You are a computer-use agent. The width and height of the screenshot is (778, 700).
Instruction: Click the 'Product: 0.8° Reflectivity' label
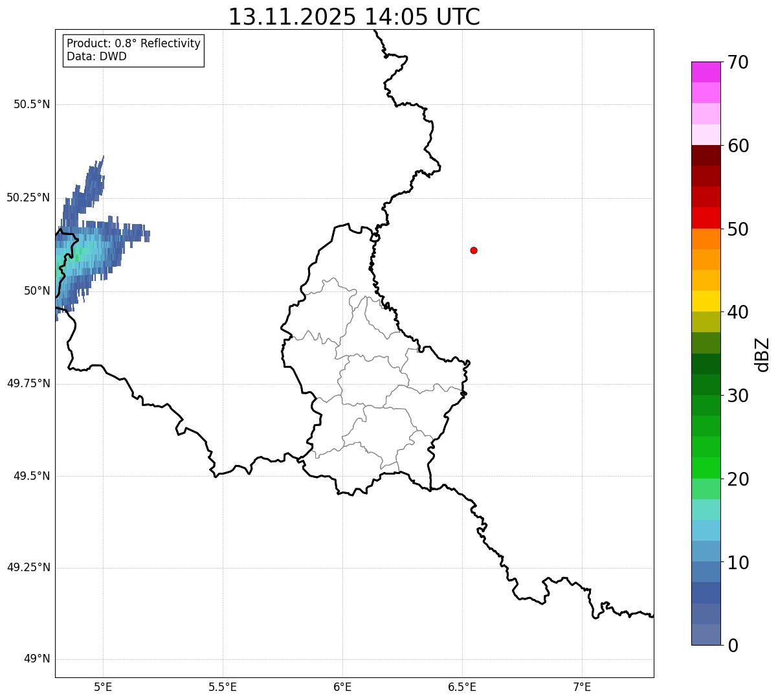(x=134, y=43)
